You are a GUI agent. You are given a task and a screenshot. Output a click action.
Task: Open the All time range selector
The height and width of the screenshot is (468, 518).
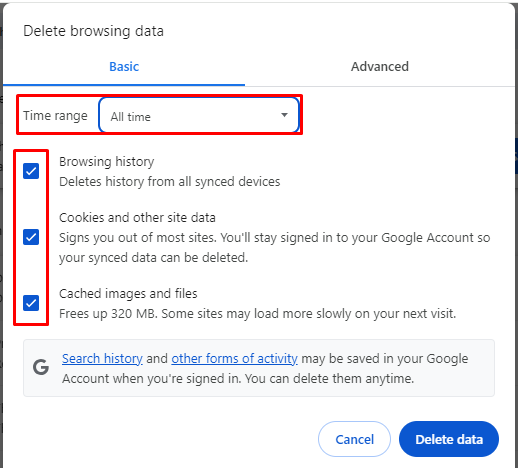(x=199, y=115)
